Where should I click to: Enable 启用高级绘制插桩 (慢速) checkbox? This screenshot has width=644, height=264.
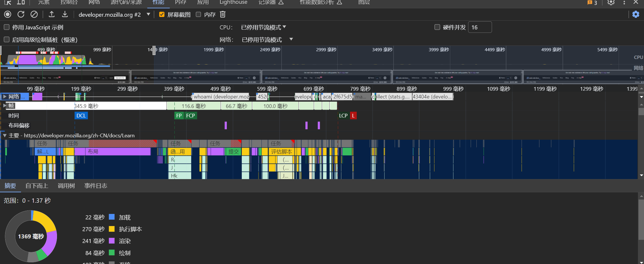pos(7,39)
